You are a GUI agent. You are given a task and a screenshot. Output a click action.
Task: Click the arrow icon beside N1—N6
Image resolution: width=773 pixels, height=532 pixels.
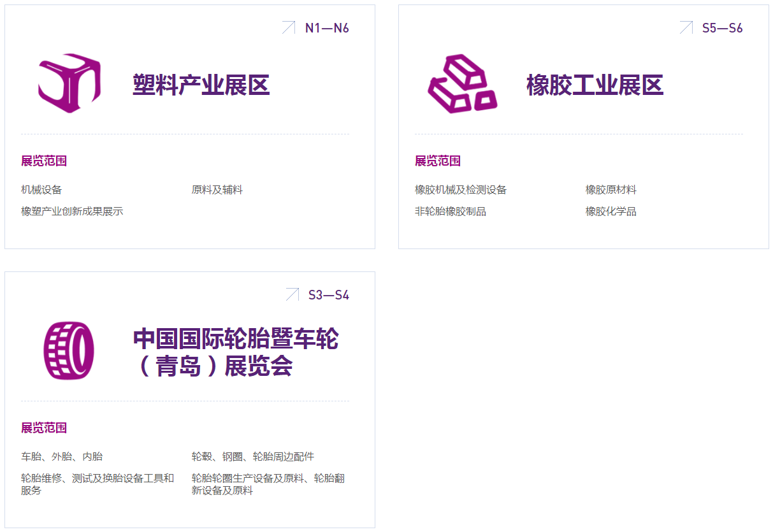[x=289, y=27]
